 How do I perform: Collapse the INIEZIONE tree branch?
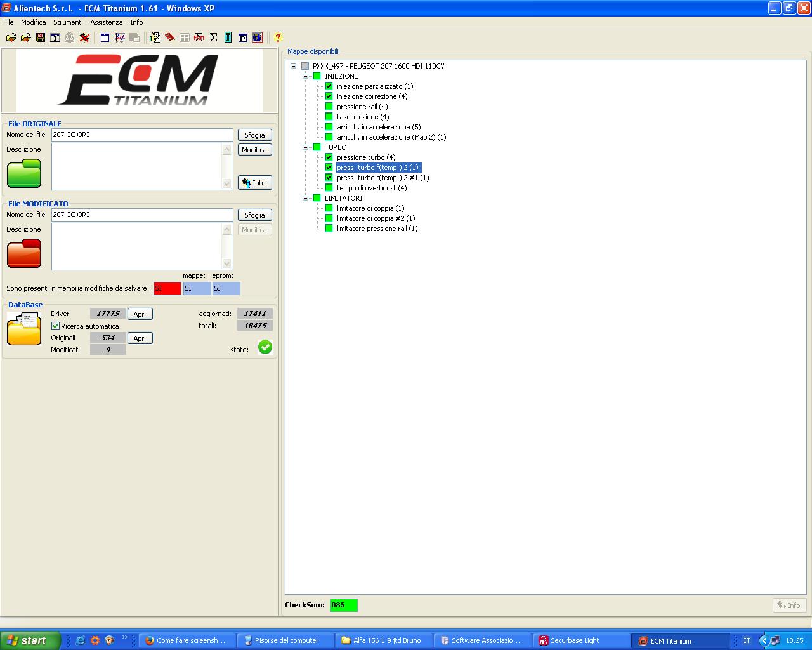pos(305,76)
